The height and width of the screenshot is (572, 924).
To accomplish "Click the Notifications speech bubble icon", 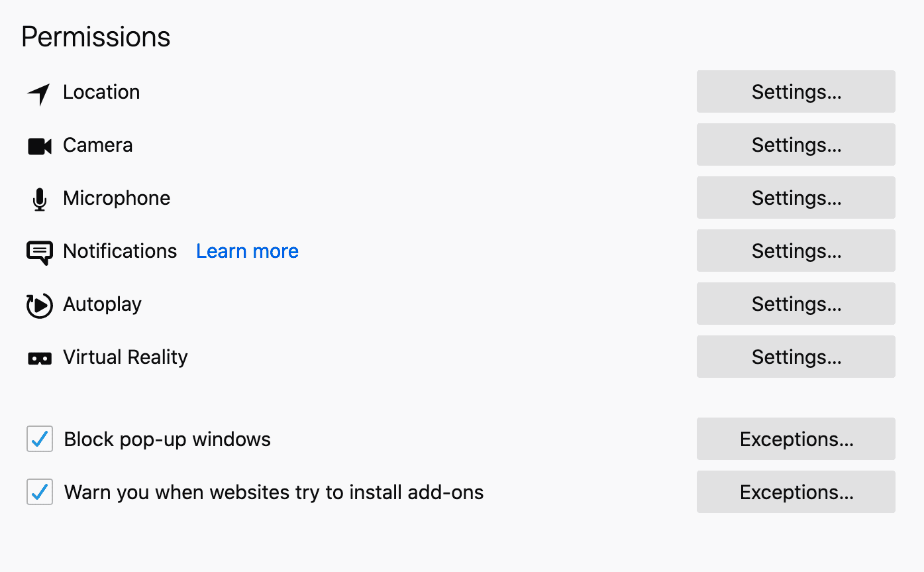I will 40,253.
